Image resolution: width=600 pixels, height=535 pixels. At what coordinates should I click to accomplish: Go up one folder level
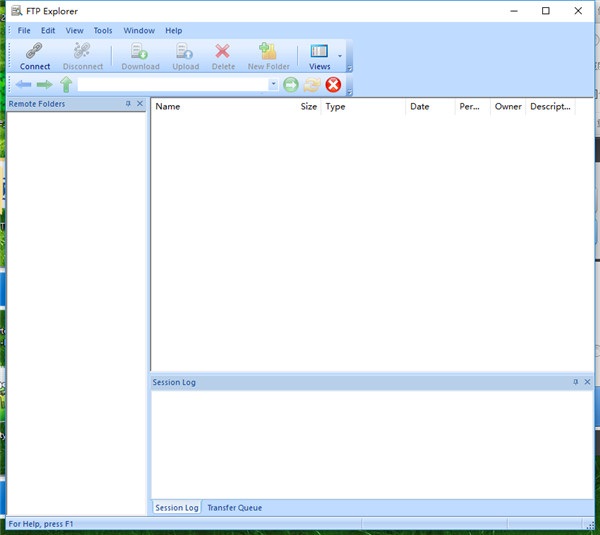tap(66, 85)
